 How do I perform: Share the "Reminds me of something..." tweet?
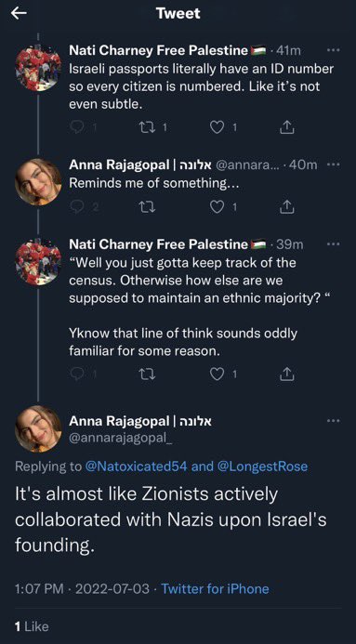click(287, 207)
